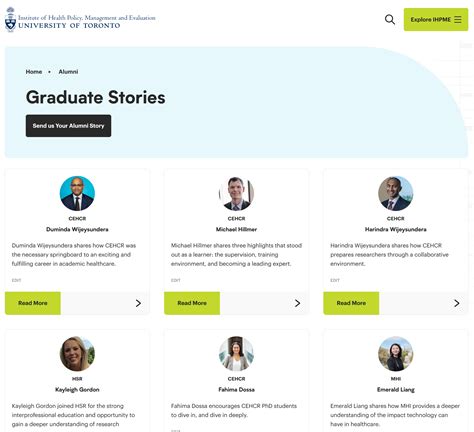
Task: Go to the Home breadcrumb
Action: click(34, 72)
